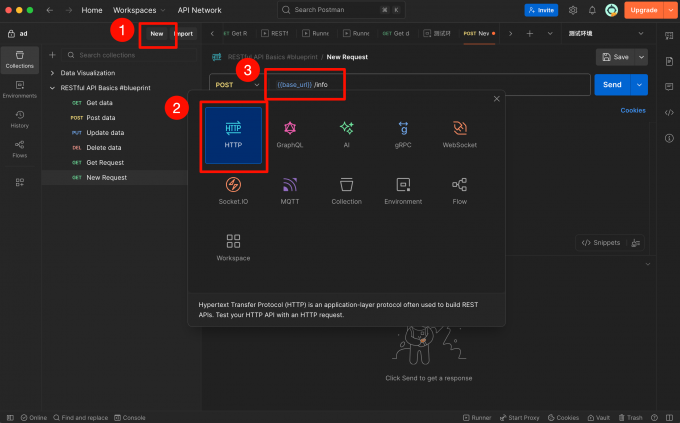680x423 pixels.
Task: Switch to the POST New Request tab
Action: pyautogui.click(x=479, y=33)
